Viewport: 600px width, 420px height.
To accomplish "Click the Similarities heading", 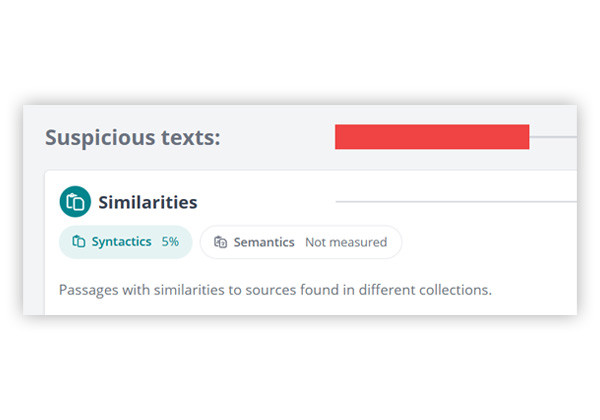I will point(147,202).
